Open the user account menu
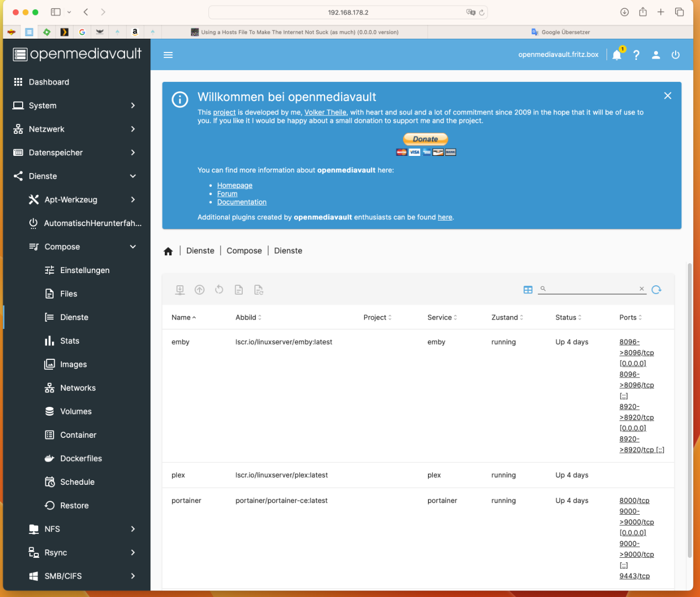 tap(656, 55)
